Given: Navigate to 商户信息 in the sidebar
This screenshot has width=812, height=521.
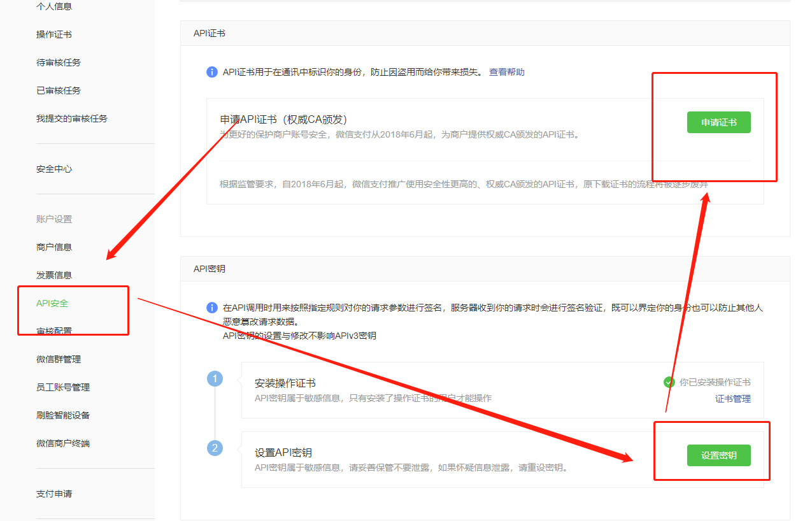Looking at the screenshot, I should 54,247.
